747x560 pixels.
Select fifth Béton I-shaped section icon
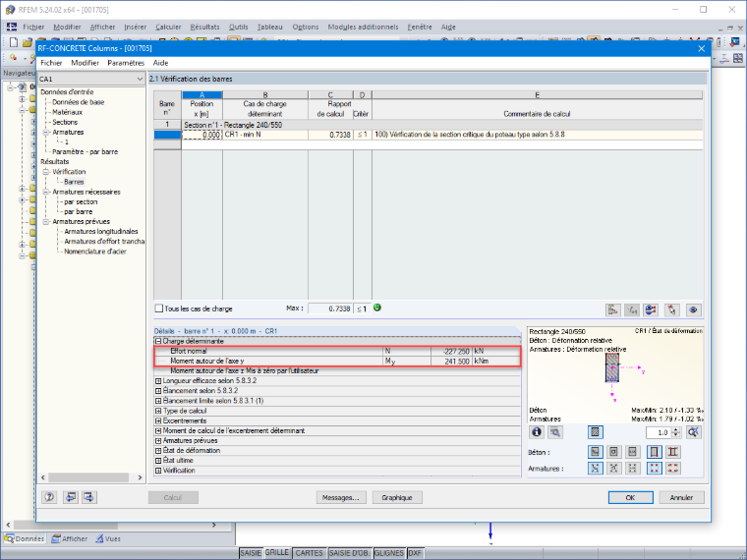[672, 451]
